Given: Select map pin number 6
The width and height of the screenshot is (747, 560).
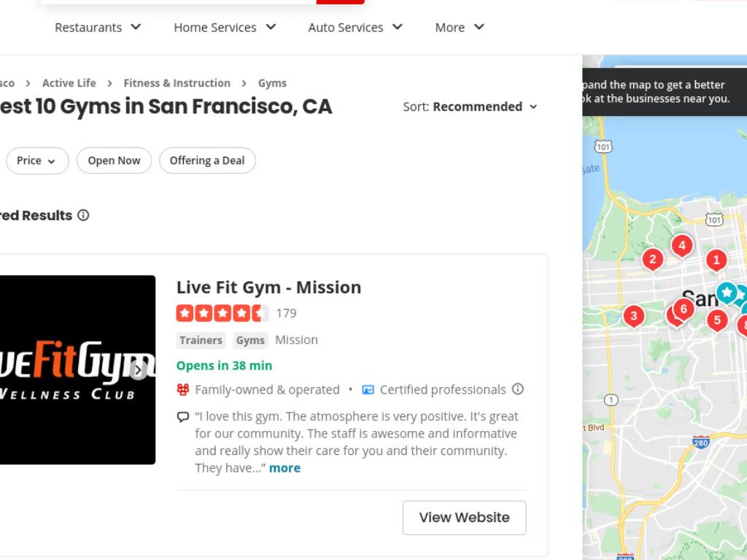Looking at the screenshot, I should point(684,309).
